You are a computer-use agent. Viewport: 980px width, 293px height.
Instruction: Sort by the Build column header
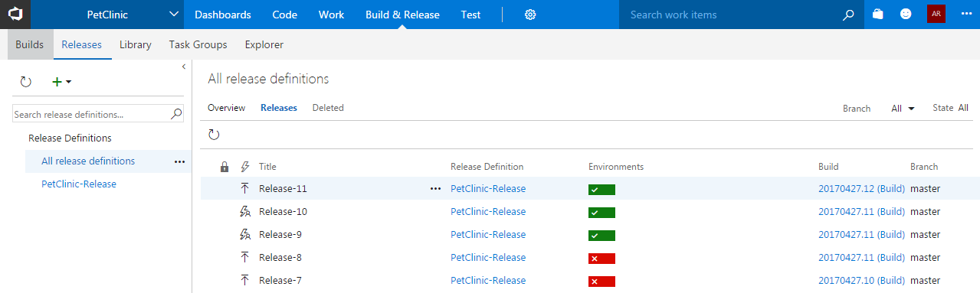point(828,166)
